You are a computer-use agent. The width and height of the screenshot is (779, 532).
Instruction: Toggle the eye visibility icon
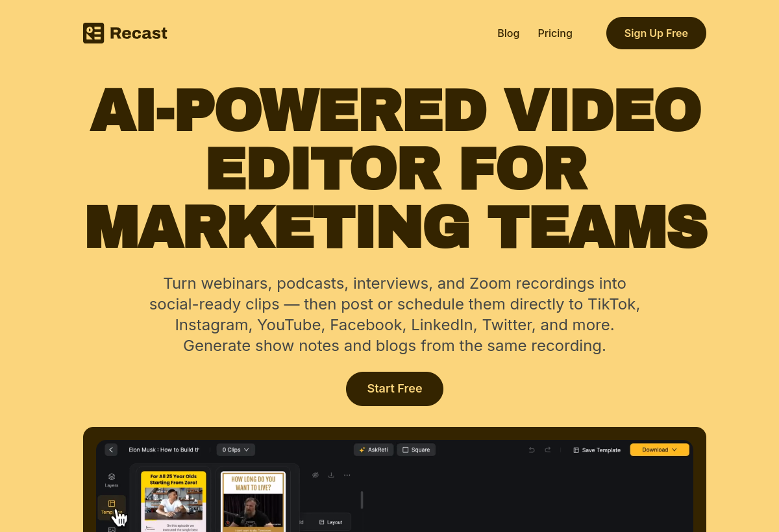click(x=315, y=475)
